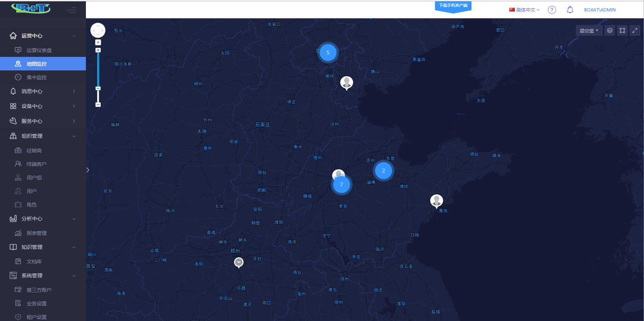Click the cluster marker labeled 7
This screenshot has height=321, width=644.
point(341,185)
